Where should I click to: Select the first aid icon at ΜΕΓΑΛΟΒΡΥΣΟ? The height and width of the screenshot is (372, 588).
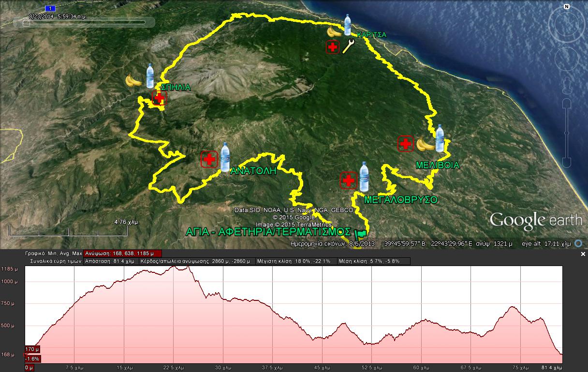[348, 180]
